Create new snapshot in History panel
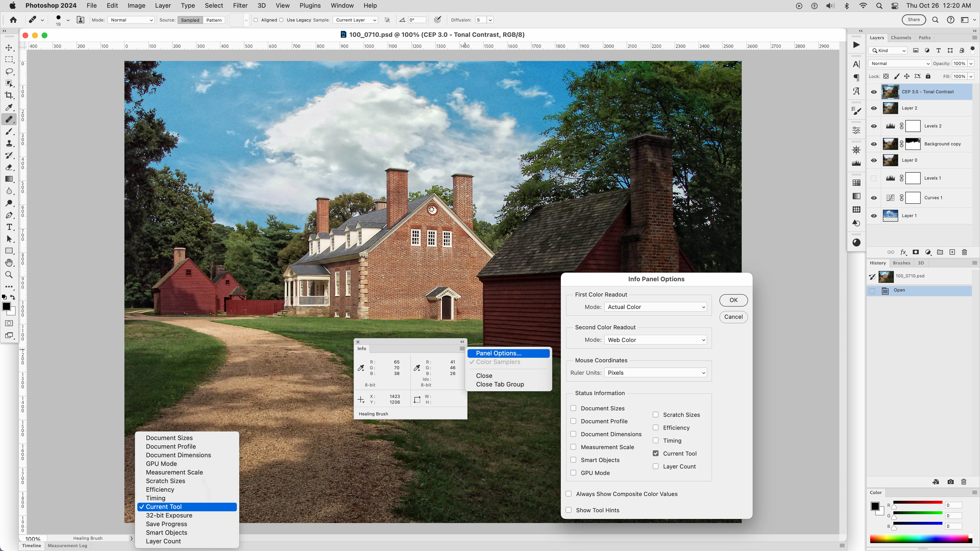The height and width of the screenshot is (551, 980). click(x=950, y=482)
